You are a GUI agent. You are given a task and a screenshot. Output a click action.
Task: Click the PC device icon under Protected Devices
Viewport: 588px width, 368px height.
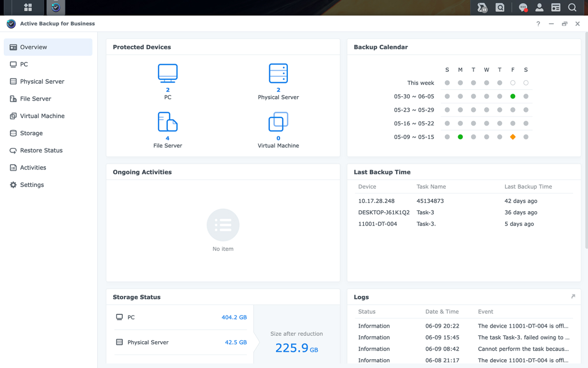[x=167, y=73]
